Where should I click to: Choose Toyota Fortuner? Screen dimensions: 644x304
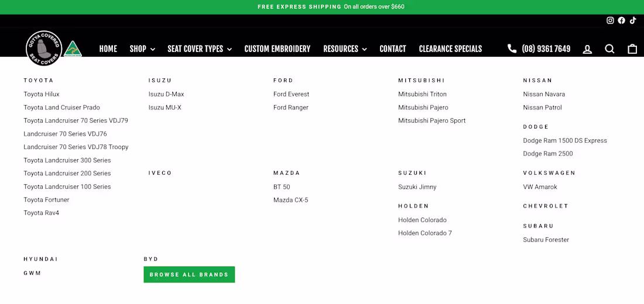coord(46,200)
